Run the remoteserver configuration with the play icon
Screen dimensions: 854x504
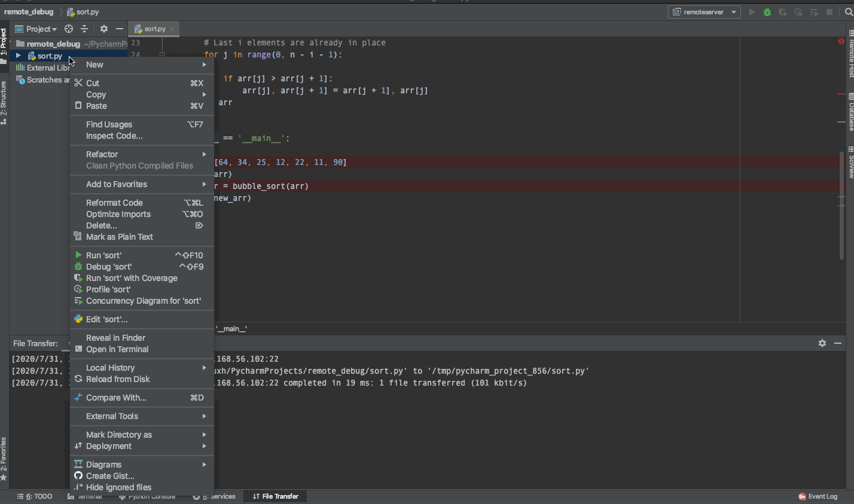(x=752, y=12)
